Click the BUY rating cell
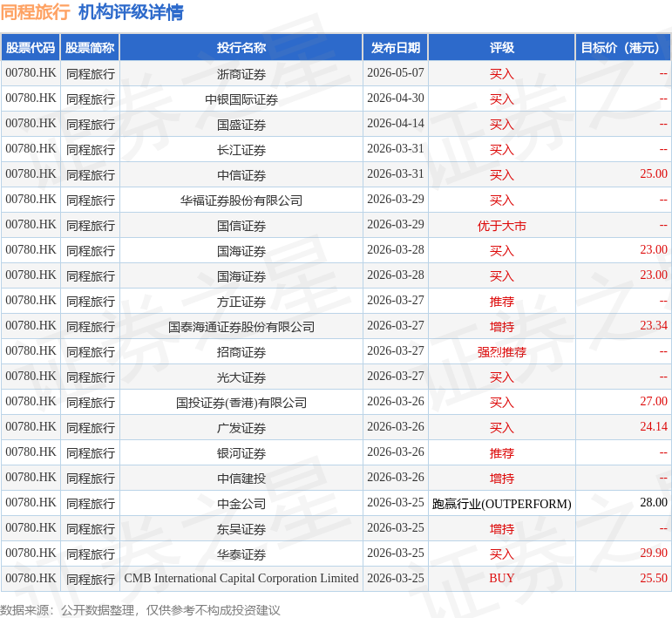Image resolution: width=672 pixels, height=618 pixels. point(502,579)
